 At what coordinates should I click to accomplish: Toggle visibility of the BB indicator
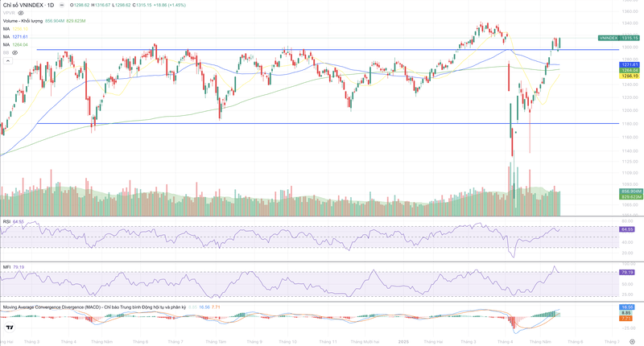[15, 52]
